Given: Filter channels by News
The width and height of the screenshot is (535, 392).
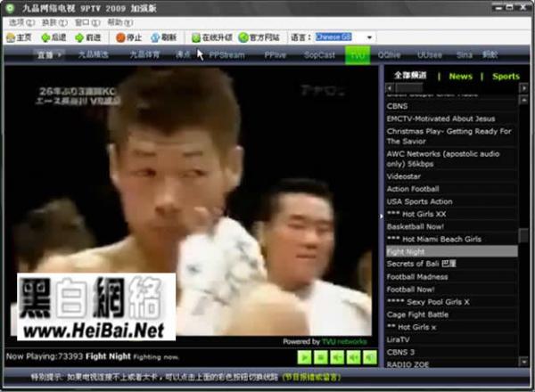Looking at the screenshot, I should (461, 77).
